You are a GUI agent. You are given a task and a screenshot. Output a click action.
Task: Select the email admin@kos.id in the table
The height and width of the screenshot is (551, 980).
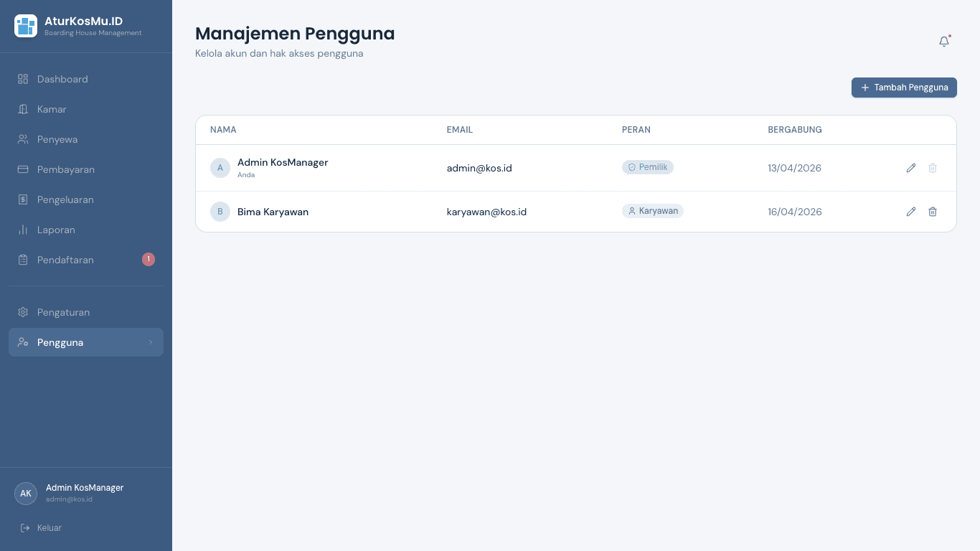pos(479,168)
